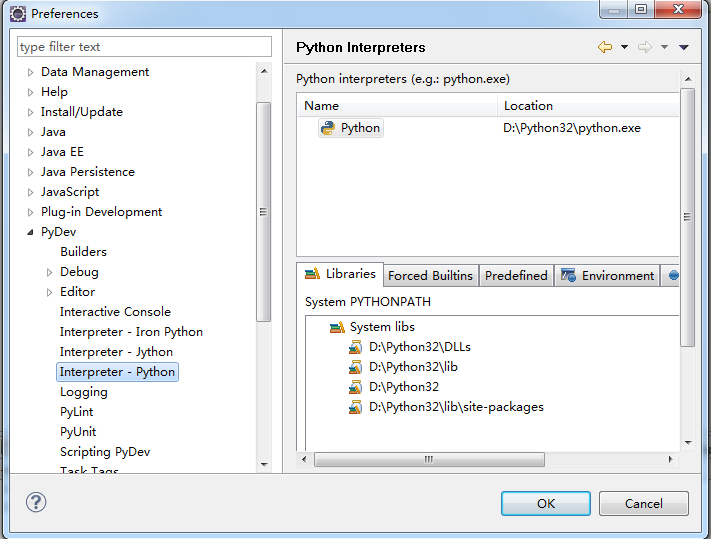Collapse the PyDev tree node
Screen dimensions: 711x539
30,232
